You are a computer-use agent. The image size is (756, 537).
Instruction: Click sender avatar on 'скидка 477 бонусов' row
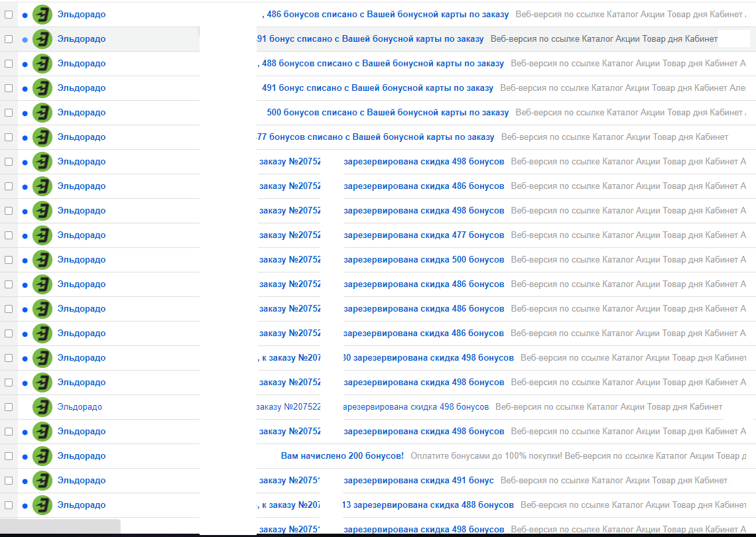pyautogui.click(x=42, y=235)
